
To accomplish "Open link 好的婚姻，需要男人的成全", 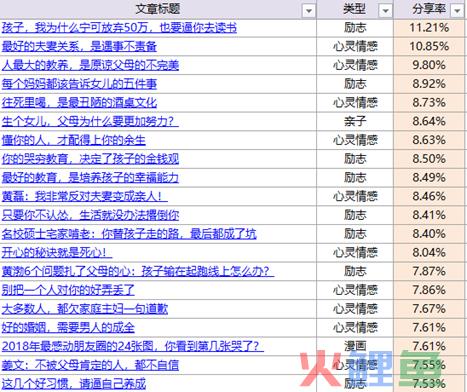I will [68, 327].
